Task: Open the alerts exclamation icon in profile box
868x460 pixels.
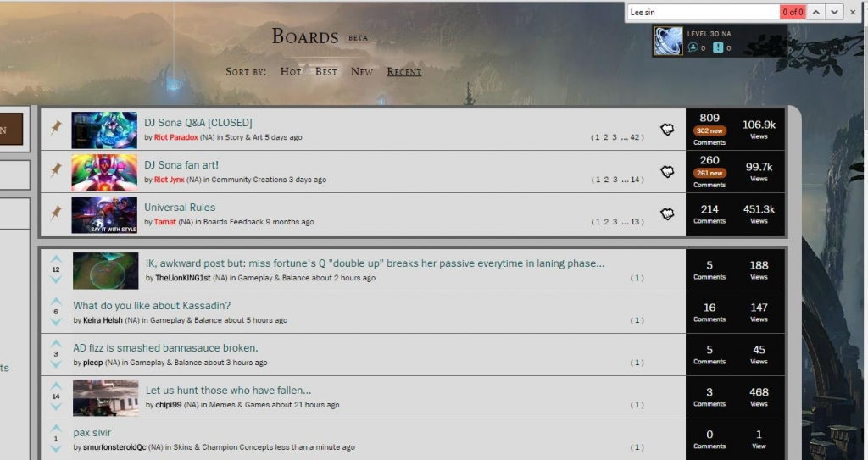Action: pos(718,47)
